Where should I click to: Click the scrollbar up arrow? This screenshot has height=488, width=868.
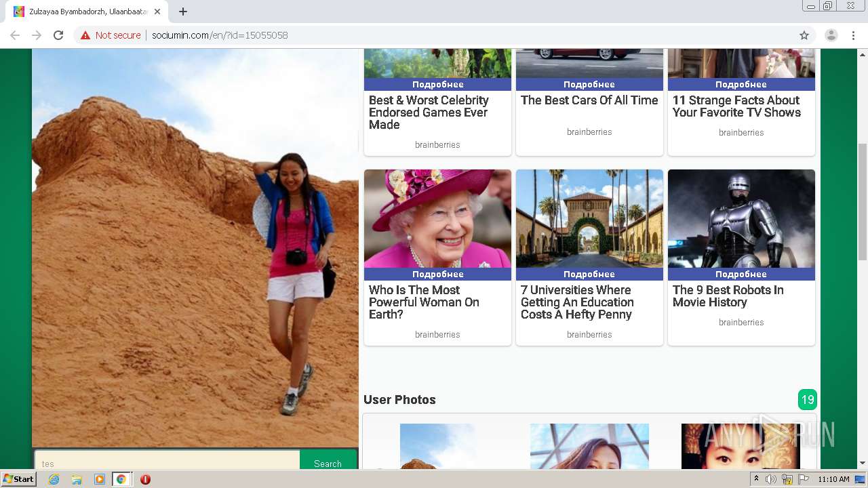point(863,54)
